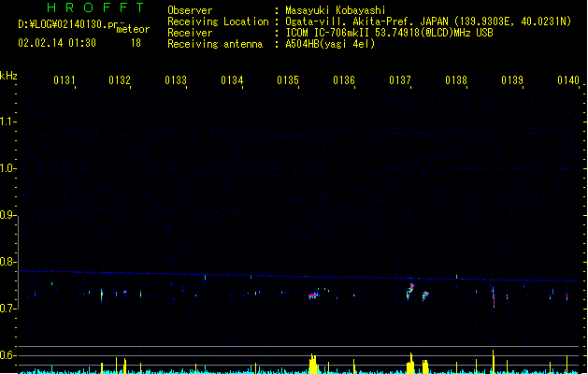Click the 'Observer' label
This screenshot has height=374, width=588.
pyautogui.click(x=190, y=10)
